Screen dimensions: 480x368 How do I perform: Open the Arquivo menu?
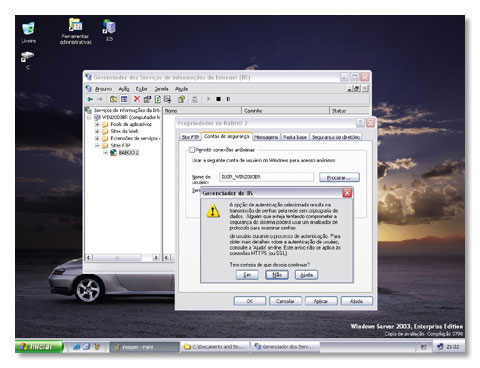tap(103, 89)
